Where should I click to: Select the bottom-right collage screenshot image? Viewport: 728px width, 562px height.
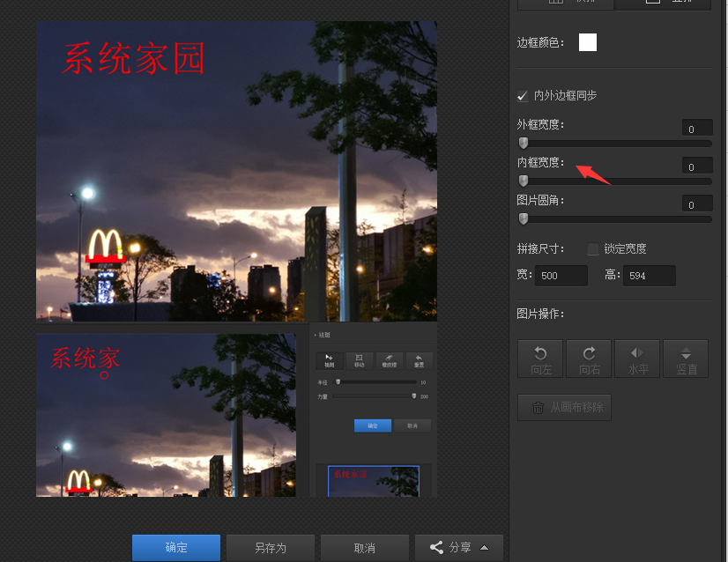pyautogui.click(x=374, y=410)
